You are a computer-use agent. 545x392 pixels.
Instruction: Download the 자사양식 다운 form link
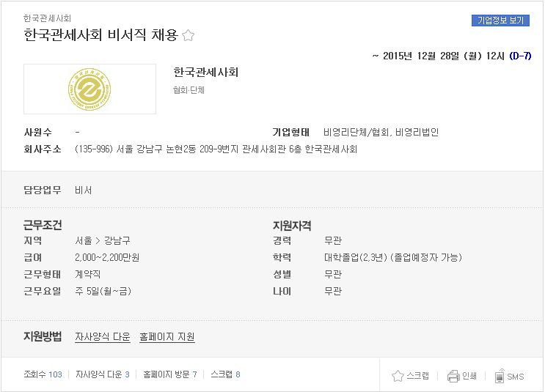click(x=103, y=336)
